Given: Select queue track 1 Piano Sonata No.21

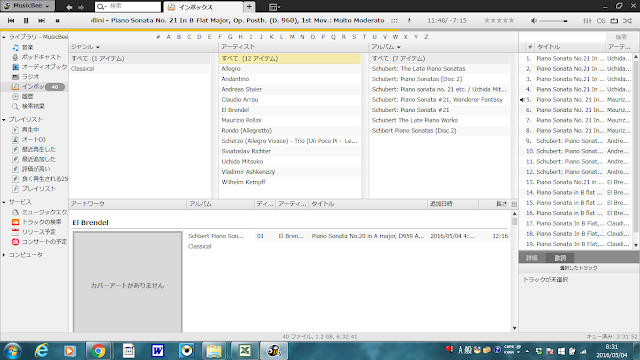Looking at the screenshot, I should pyautogui.click(x=577, y=58).
